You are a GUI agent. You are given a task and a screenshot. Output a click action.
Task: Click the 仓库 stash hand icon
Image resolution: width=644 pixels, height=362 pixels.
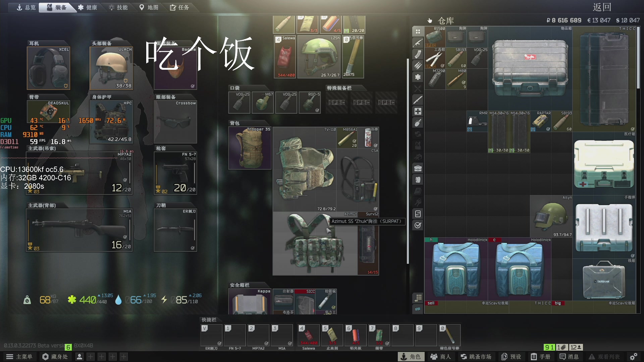click(x=430, y=21)
